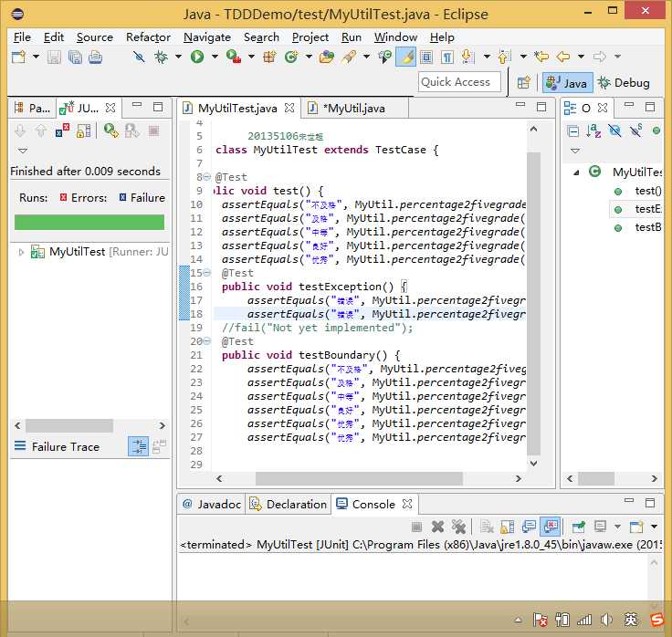Toggle Block Selection Mode icon
The image size is (672, 637).
point(426,57)
